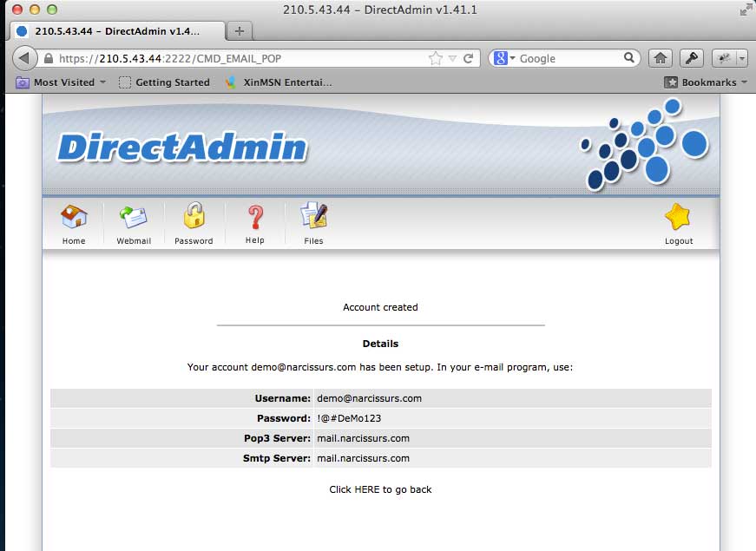Click the Account created message
The width and height of the screenshot is (756, 551).
(x=380, y=307)
